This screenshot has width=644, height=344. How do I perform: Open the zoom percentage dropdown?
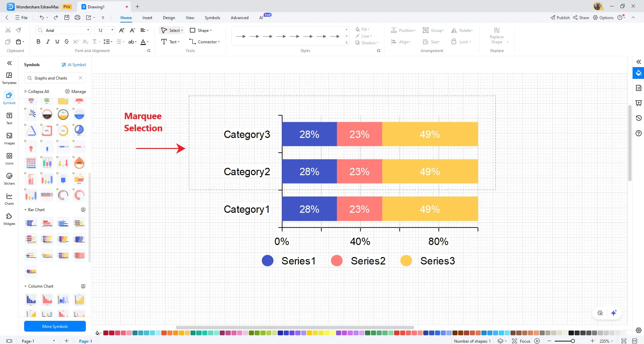(x=606, y=341)
